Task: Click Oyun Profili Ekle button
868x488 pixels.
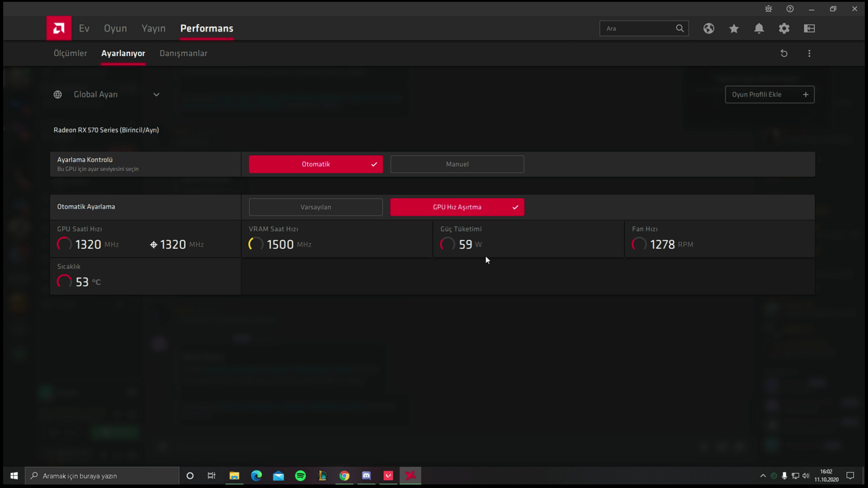Action: click(x=769, y=94)
